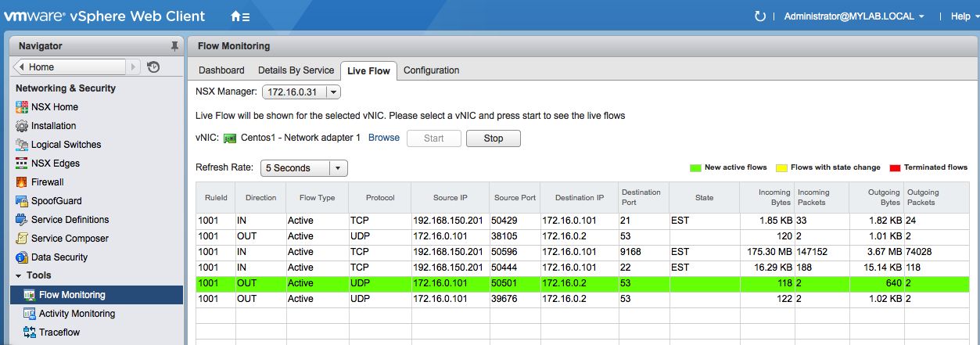Click the NSX Home icon in Navigator
The width and height of the screenshot is (980, 345).
point(22,107)
